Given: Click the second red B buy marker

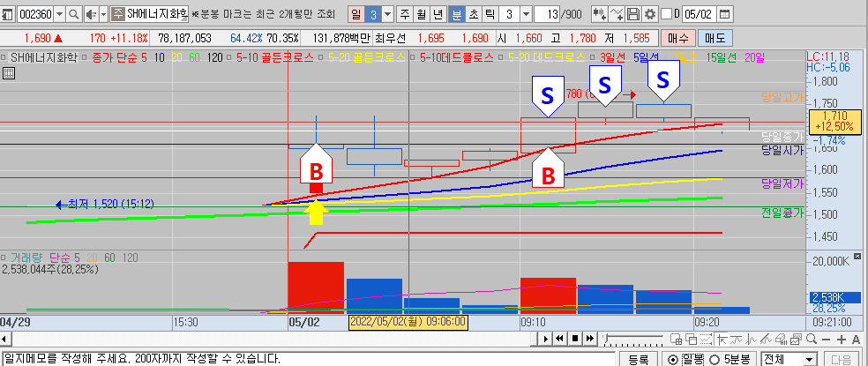Looking at the screenshot, I should (548, 168).
